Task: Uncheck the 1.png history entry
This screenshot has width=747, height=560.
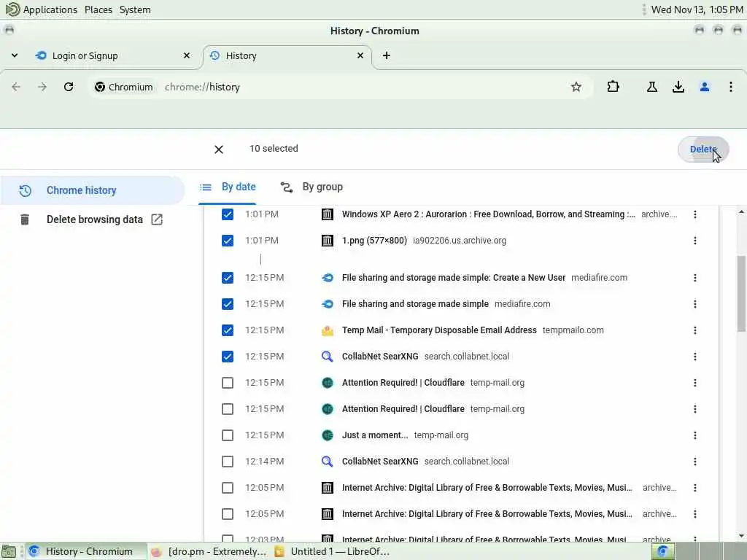Action: point(228,241)
